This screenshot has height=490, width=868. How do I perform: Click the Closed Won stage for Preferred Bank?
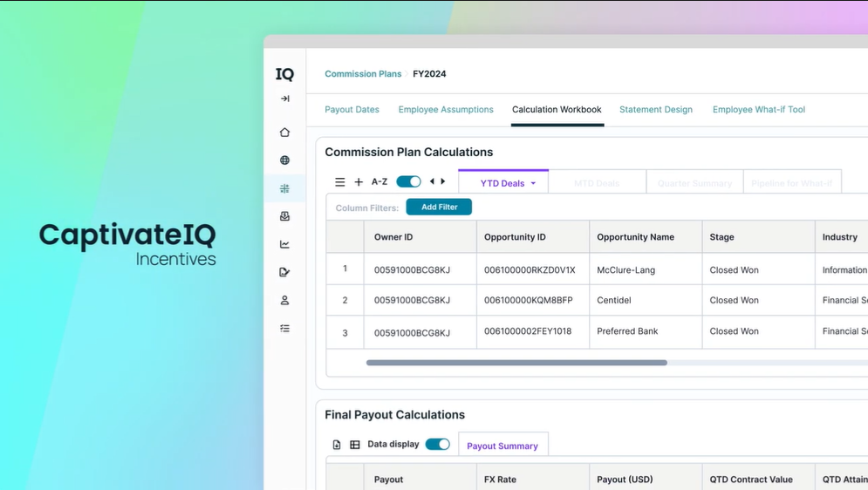(758, 332)
